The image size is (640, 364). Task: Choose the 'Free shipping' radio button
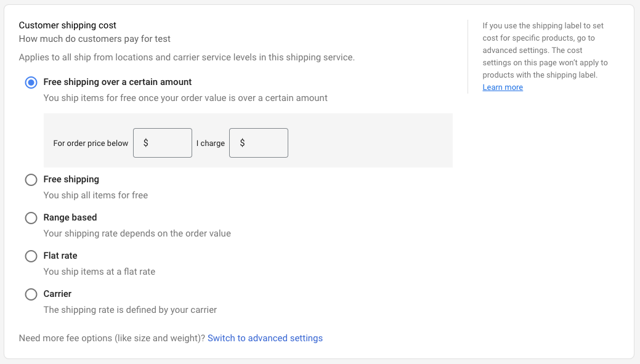(31, 180)
